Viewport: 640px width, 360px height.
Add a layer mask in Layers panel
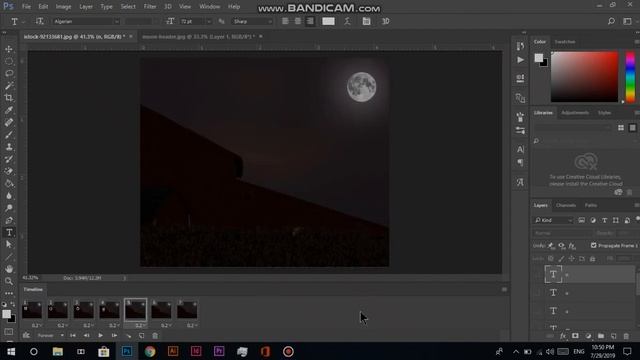[575, 336]
